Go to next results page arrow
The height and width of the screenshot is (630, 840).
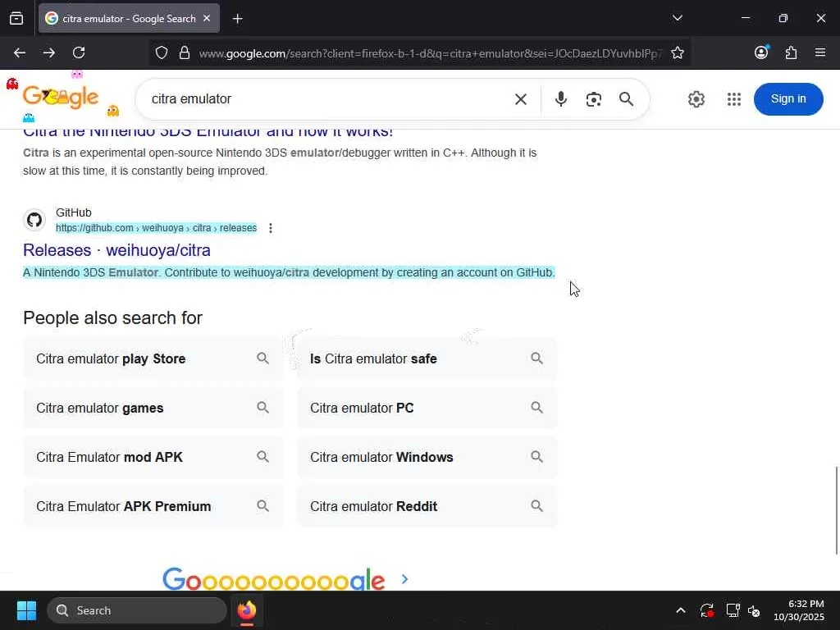pyautogui.click(x=404, y=579)
